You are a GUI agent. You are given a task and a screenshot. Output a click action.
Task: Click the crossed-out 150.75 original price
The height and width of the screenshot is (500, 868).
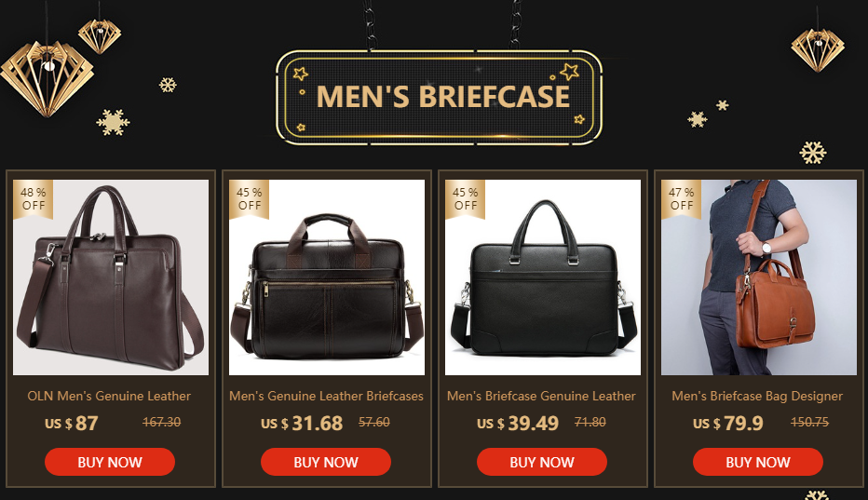(x=809, y=422)
